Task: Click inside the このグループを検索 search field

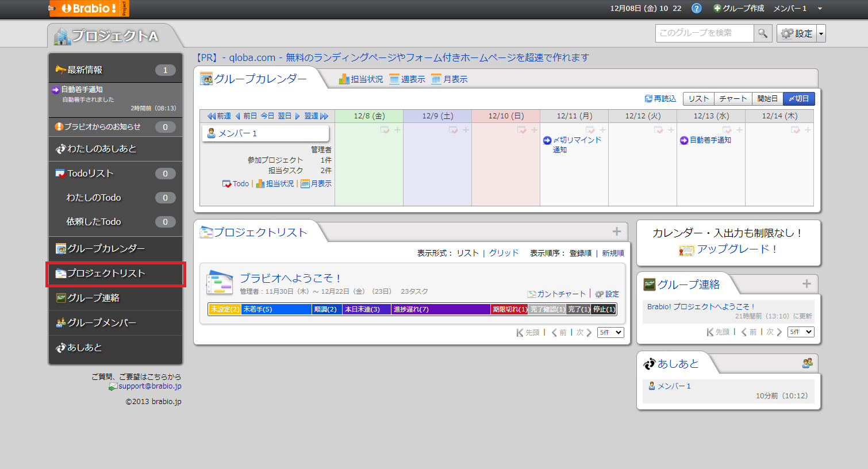Action: pyautogui.click(x=704, y=33)
